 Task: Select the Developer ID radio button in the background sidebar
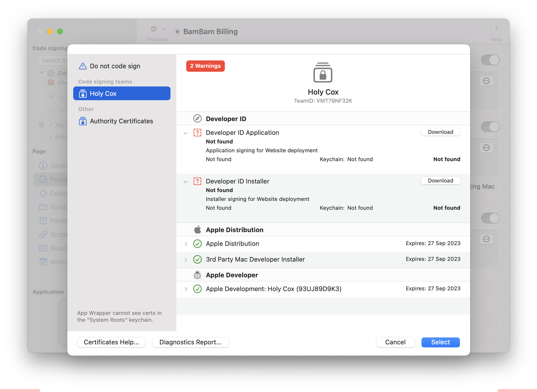42,73
